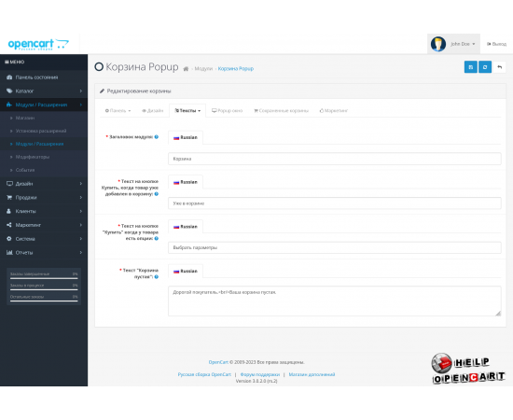Click Заказы завершенные progress bar
The image size is (513, 420).
point(44,278)
